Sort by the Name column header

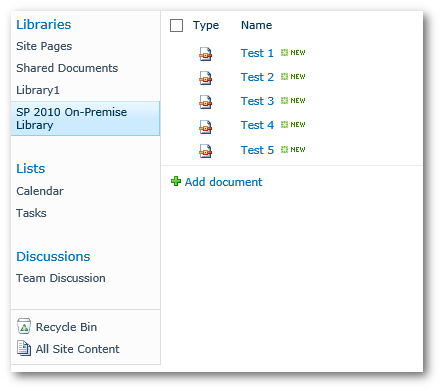point(256,25)
